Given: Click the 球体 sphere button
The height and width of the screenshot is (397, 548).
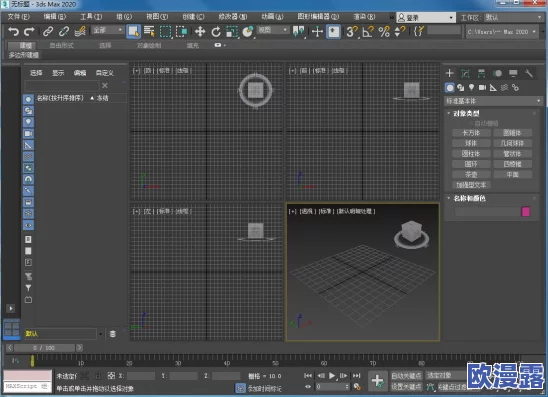Looking at the screenshot, I should [x=471, y=143].
